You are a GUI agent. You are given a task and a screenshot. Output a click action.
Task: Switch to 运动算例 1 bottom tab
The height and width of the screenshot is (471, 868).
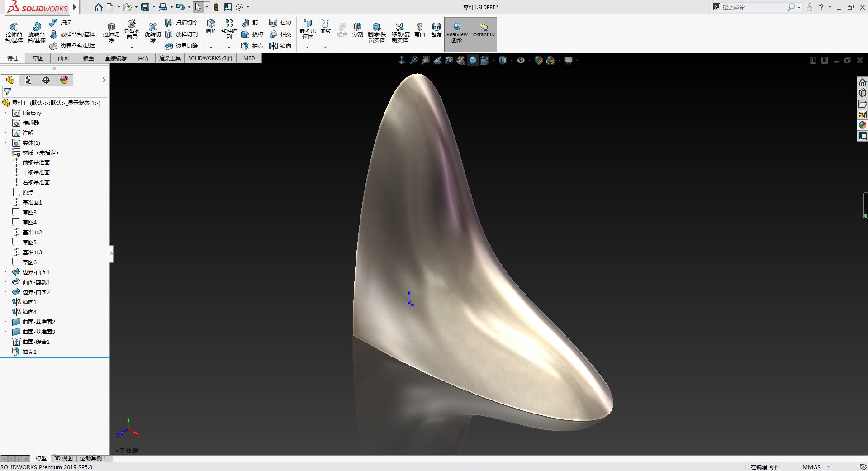pos(93,458)
